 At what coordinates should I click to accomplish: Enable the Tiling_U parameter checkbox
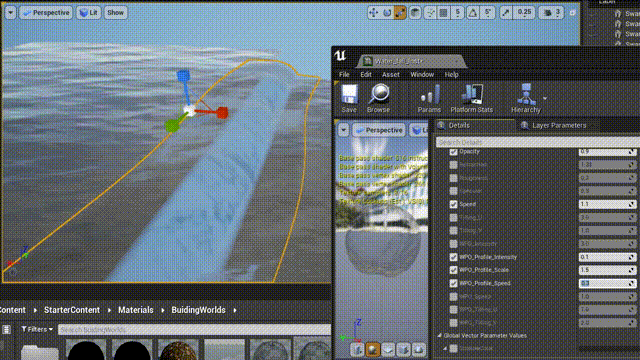point(453,218)
